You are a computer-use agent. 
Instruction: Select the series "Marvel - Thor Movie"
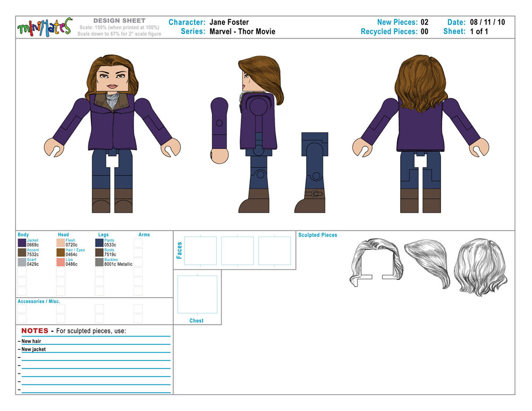(x=242, y=31)
